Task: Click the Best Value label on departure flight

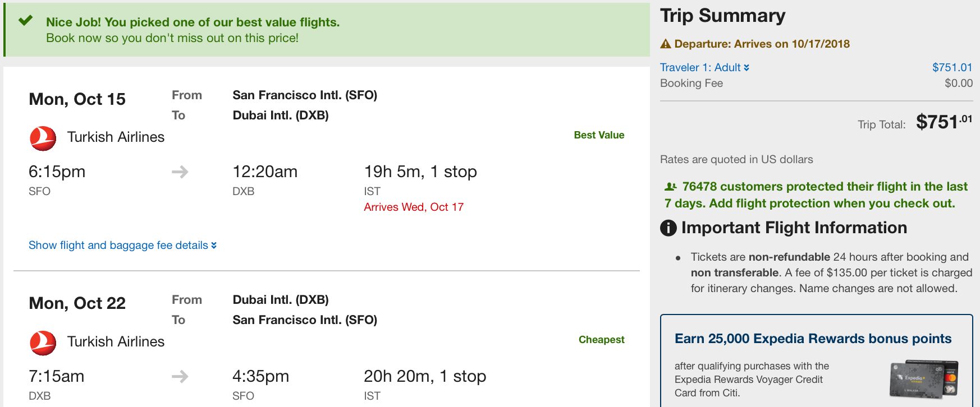Action: [599, 135]
